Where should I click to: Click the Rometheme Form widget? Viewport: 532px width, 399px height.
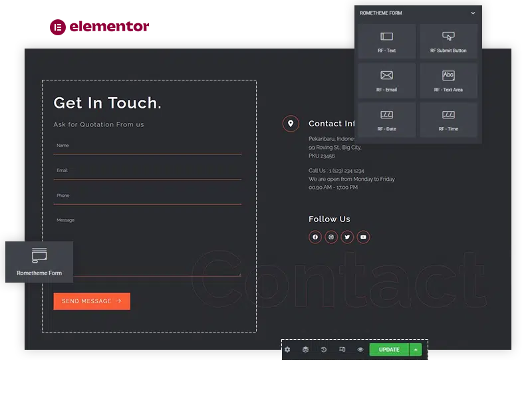click(39, 262)
